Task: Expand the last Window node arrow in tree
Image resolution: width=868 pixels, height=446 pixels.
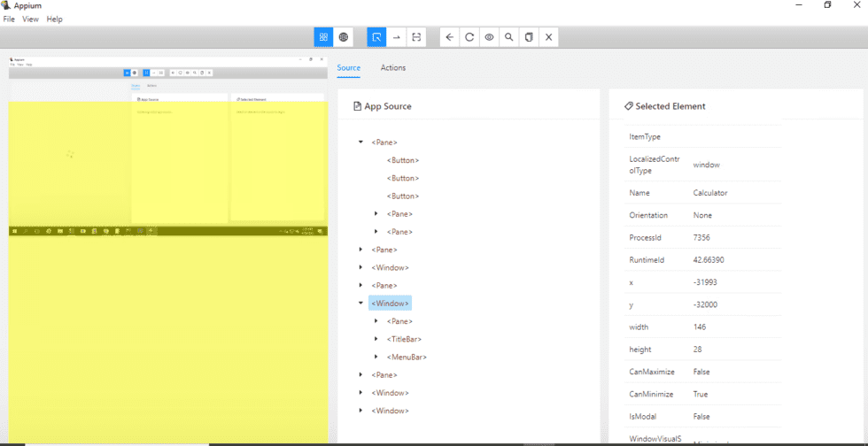Action: [361, 411]
